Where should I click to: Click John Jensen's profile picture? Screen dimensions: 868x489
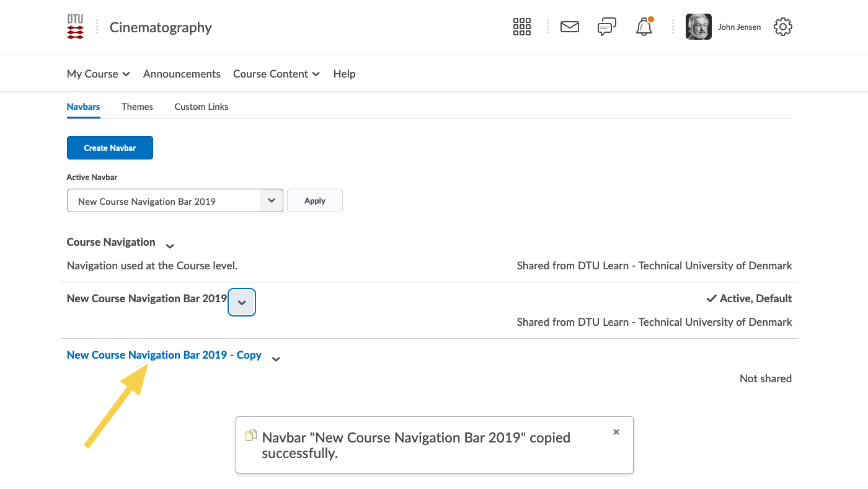(x=698, y=27)
